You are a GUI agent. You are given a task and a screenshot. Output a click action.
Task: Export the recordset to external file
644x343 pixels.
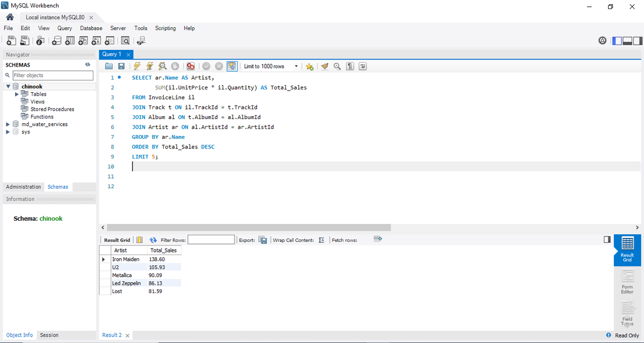coord(262,240)
